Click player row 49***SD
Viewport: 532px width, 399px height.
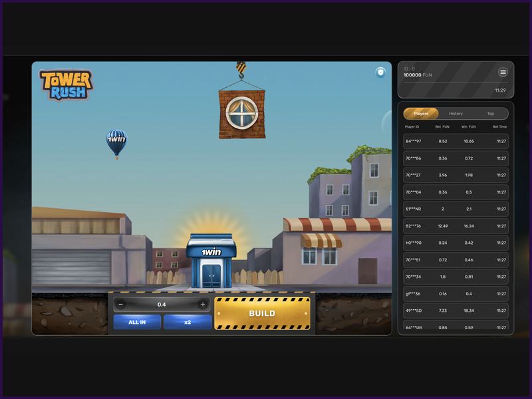coord(455,311)
